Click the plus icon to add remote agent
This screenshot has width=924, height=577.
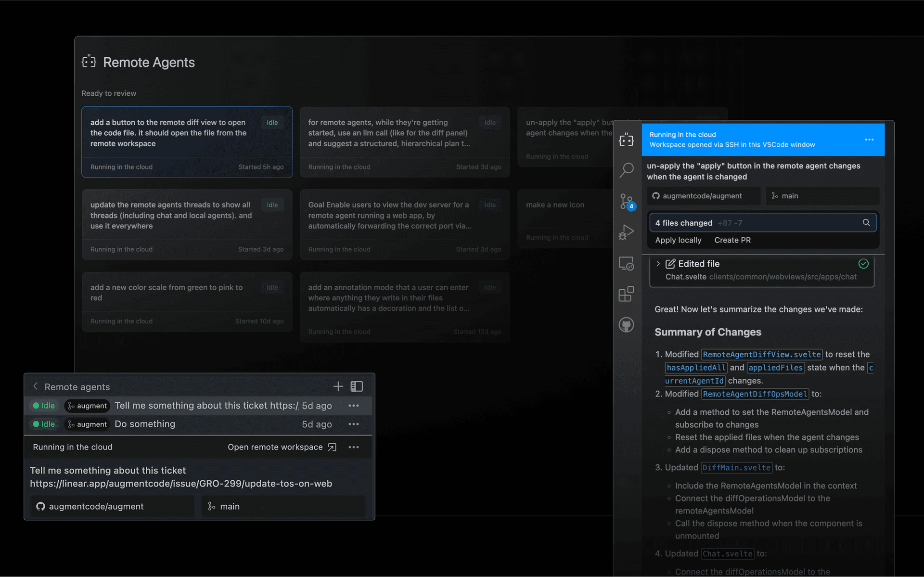(x=338, y=386)
